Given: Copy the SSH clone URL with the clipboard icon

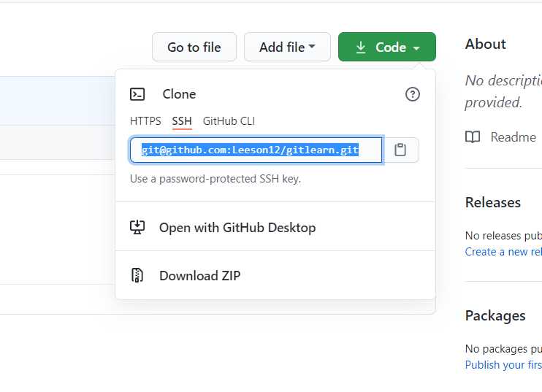Looking at the screenshot, I should coord(400,150).
